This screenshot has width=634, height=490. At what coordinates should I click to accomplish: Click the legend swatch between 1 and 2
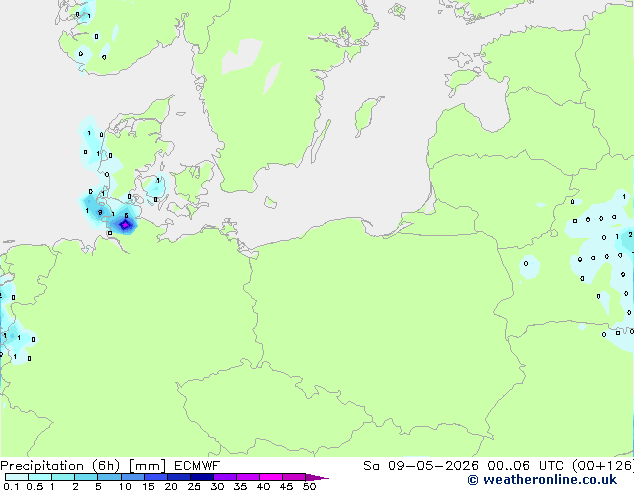[x=63, y=477]
